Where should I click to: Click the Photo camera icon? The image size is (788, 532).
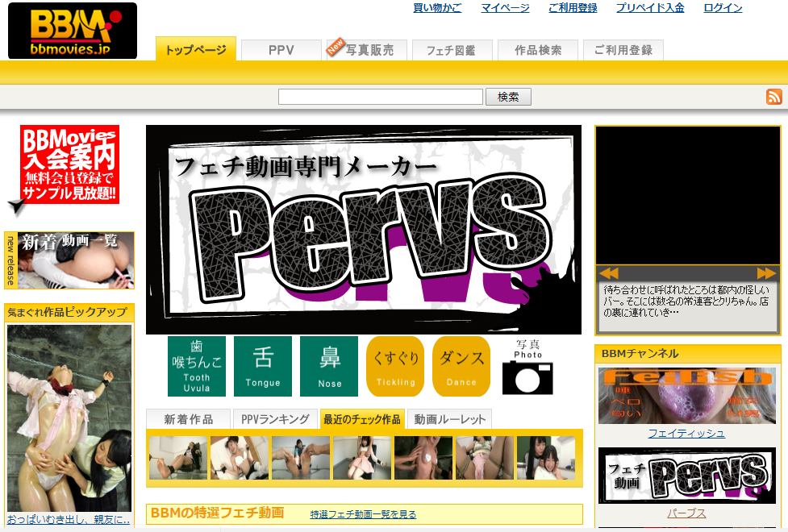coord(527,379)
